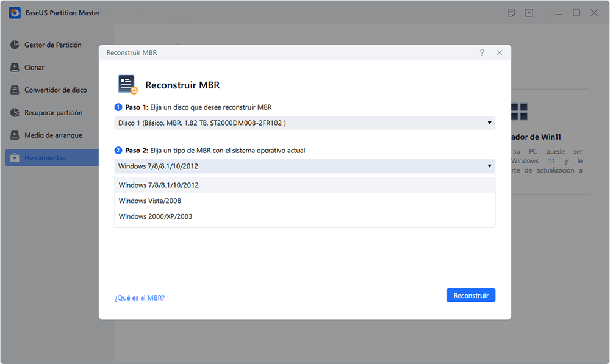Click the Herramientas toolbox icon
This screenshot has height=364, width=610.
point(15,157)
